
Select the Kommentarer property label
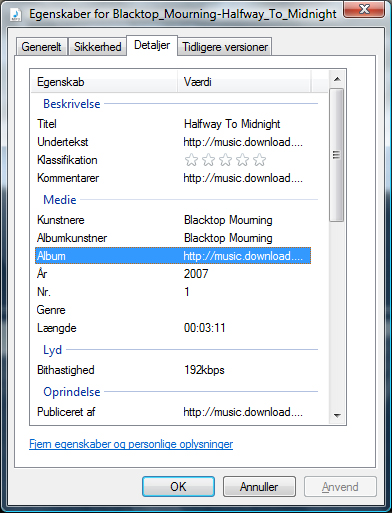(x=68, y=178)
